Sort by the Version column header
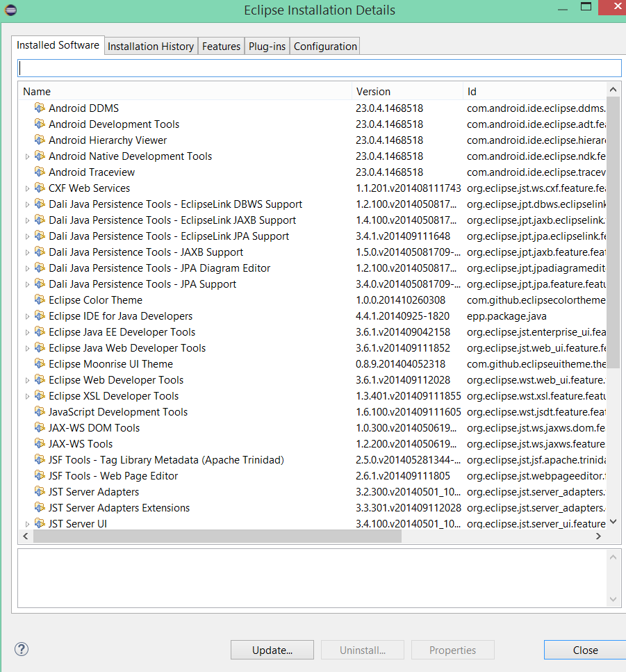The width and height of the screenshot is (626, 672). [407, 91]
